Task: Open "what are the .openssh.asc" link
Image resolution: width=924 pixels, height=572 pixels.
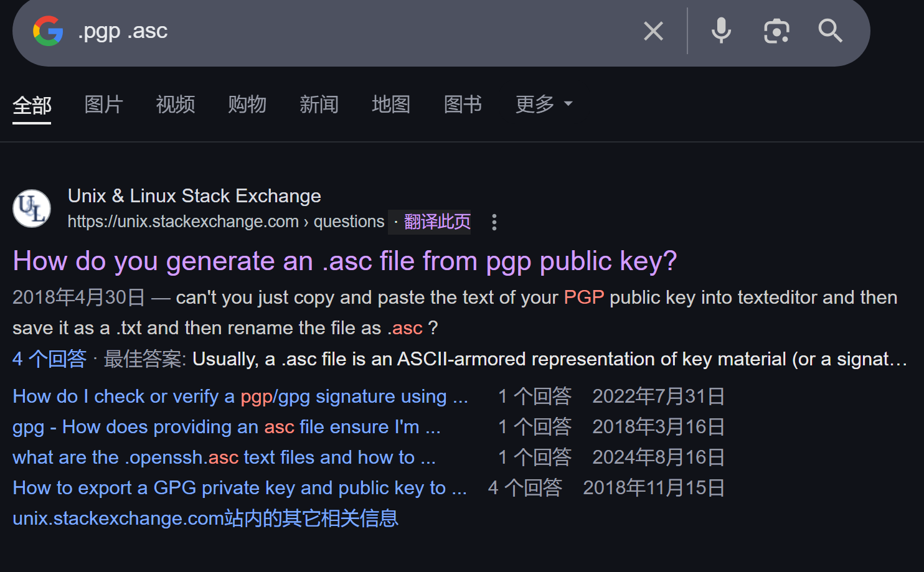Action: (x=224, y=457)
